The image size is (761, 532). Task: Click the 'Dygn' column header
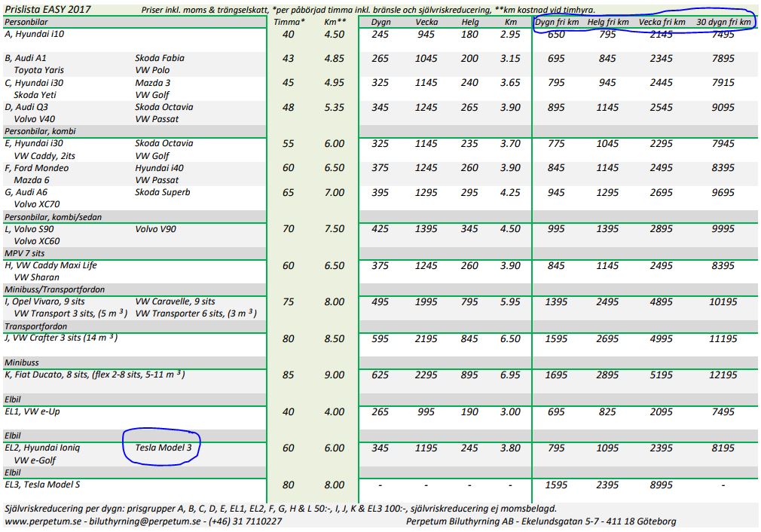pyautogui.click(x=381, y=22)
